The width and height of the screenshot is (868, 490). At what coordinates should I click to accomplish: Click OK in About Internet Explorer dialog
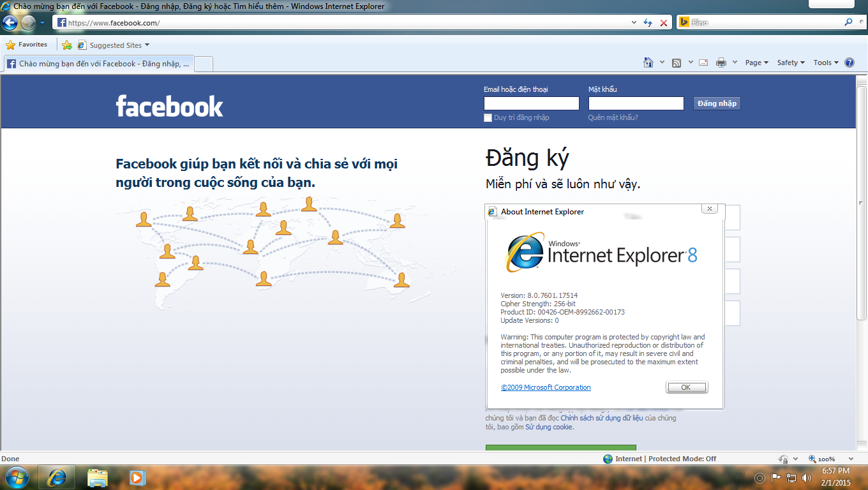[x=686, y=387]
